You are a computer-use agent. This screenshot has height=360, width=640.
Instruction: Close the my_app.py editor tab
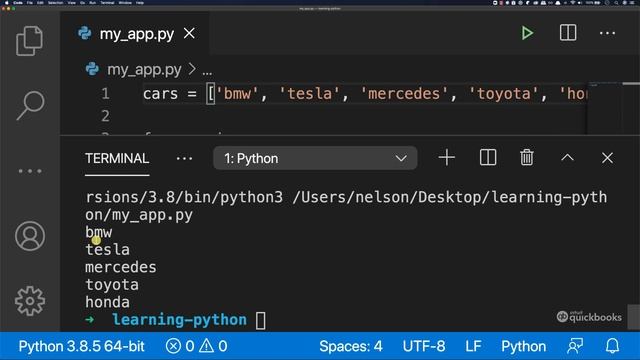(x=189, y=33)
